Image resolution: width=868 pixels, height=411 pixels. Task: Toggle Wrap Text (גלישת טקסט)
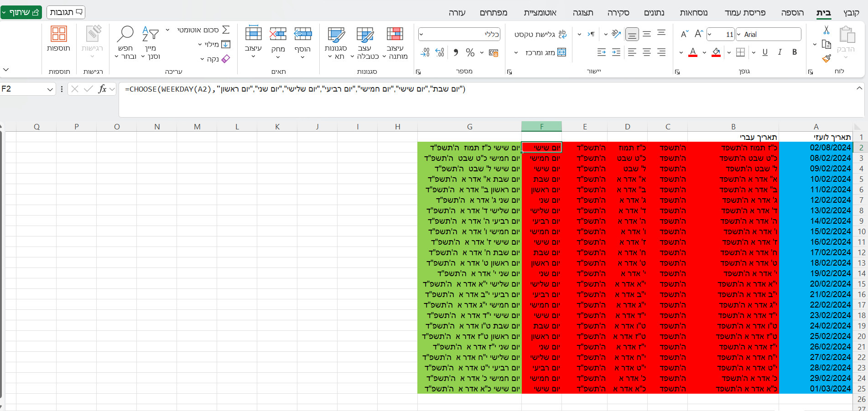pos(541,34)
